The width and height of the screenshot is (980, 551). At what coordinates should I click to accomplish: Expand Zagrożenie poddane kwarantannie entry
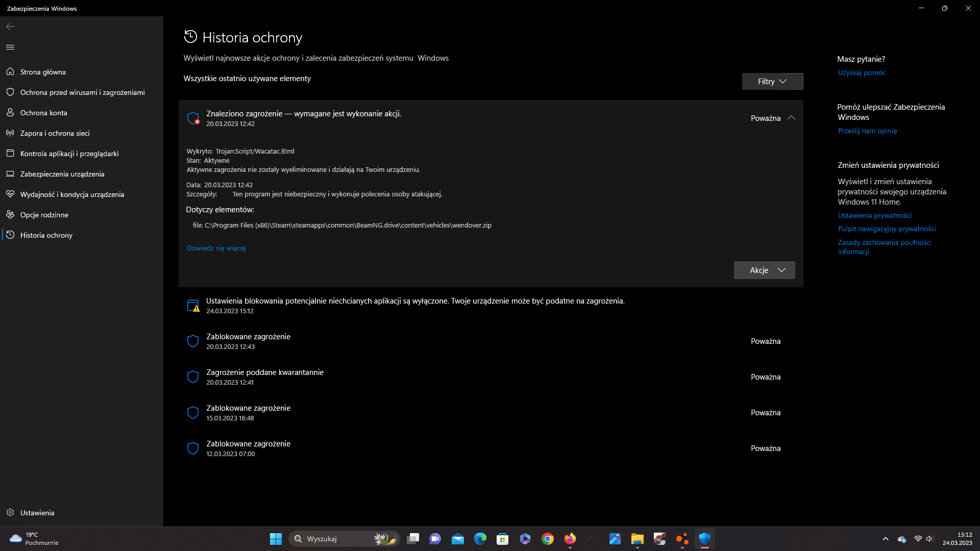coord(491,377)
